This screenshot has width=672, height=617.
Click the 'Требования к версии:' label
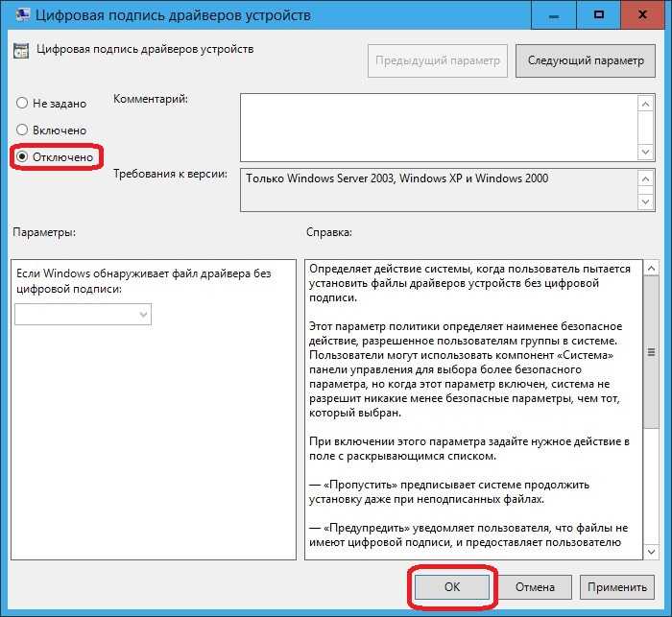tap(170, 174)
